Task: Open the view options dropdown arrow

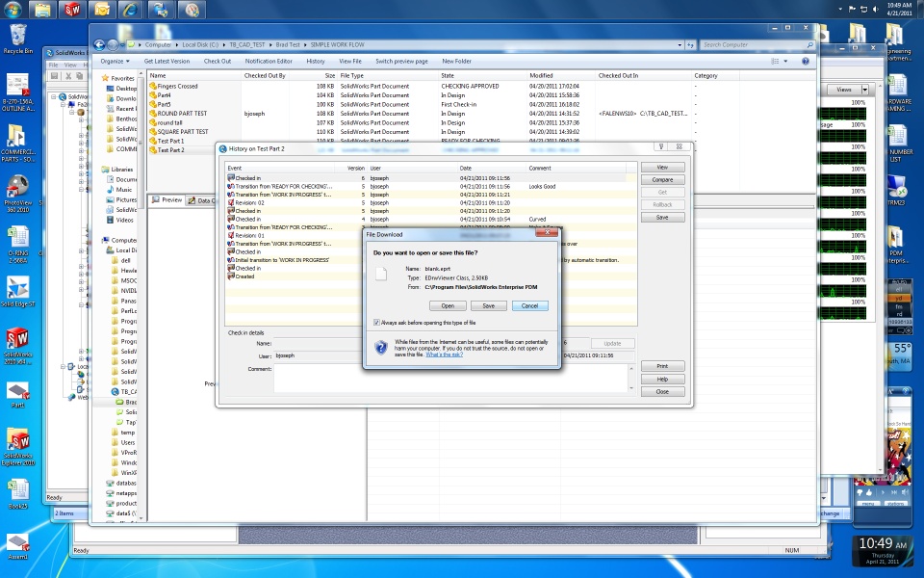Action: (785, 62)
